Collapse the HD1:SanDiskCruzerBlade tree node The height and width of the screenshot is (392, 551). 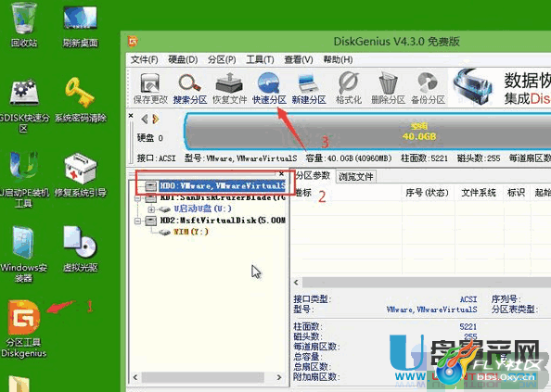pos(138,198)
